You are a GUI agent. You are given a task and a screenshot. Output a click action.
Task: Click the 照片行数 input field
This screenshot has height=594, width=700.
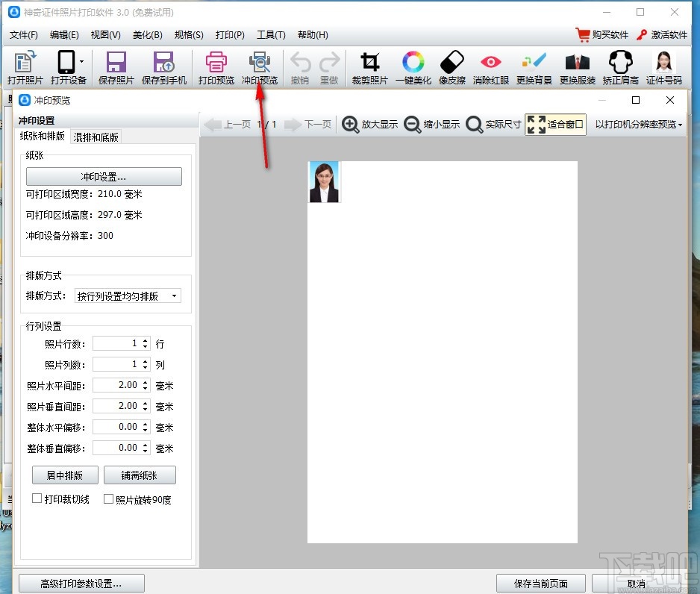117,343
